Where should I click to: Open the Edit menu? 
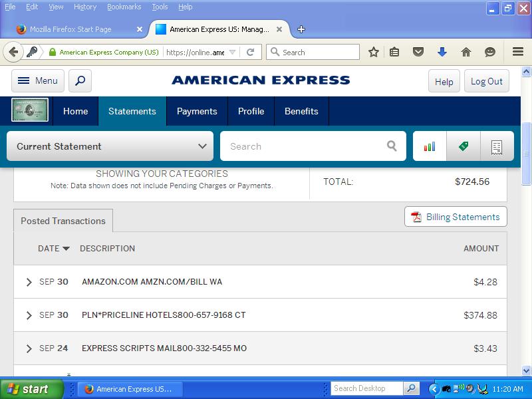coord(32,7)
